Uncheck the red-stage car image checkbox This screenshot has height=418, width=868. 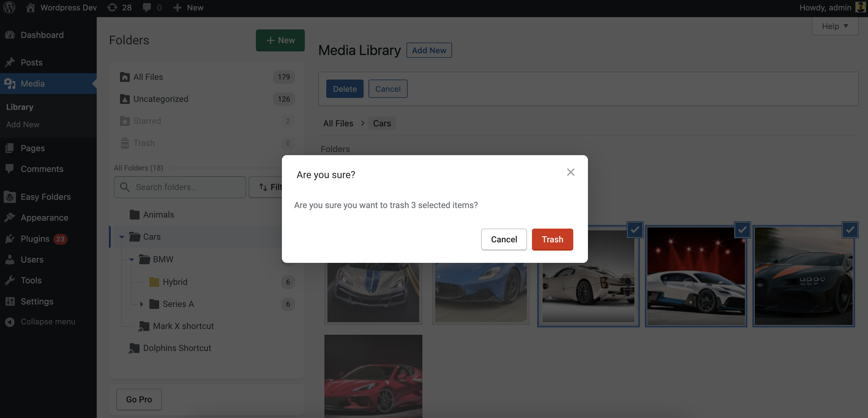(x=742, y=230)
